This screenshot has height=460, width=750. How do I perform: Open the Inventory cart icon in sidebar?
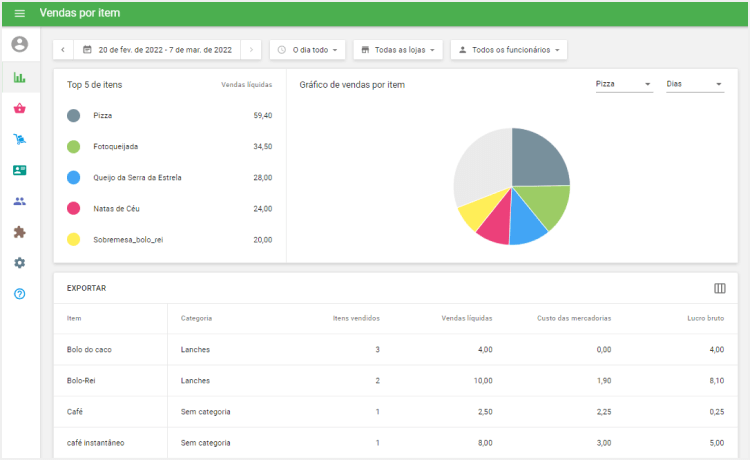pos(20,139)
